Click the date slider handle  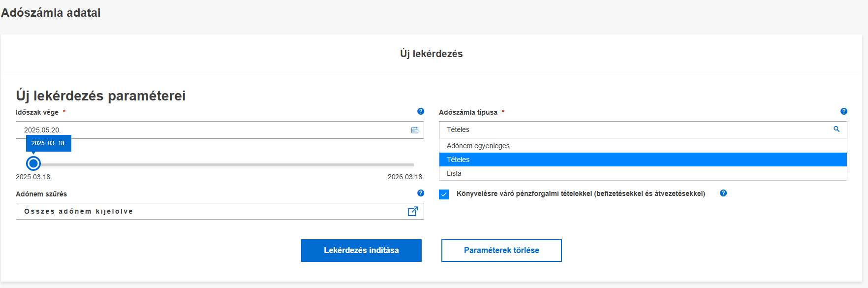point(33,163)
